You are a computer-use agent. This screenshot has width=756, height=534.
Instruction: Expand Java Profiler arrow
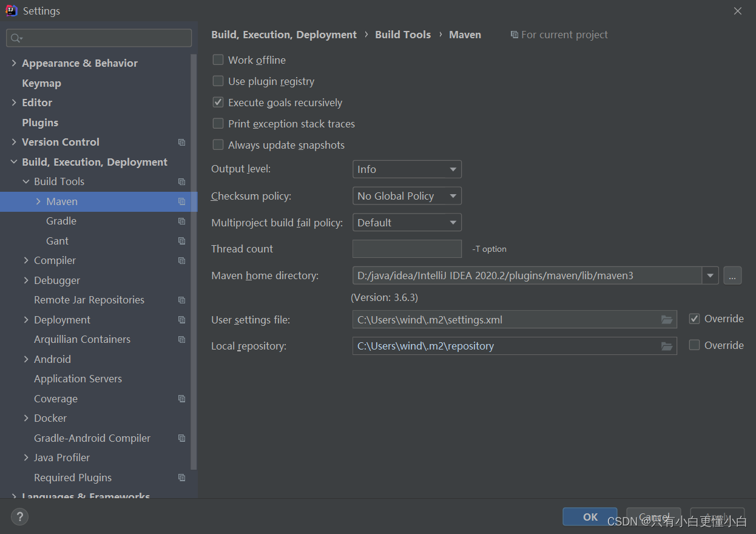[x=26, y=458]
